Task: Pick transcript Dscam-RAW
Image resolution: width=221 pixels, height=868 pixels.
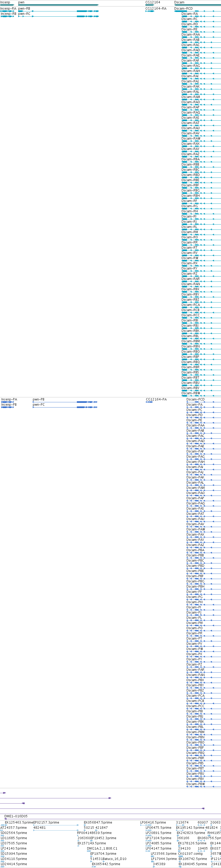Action: pyautogui.click(x=191, y=139)
